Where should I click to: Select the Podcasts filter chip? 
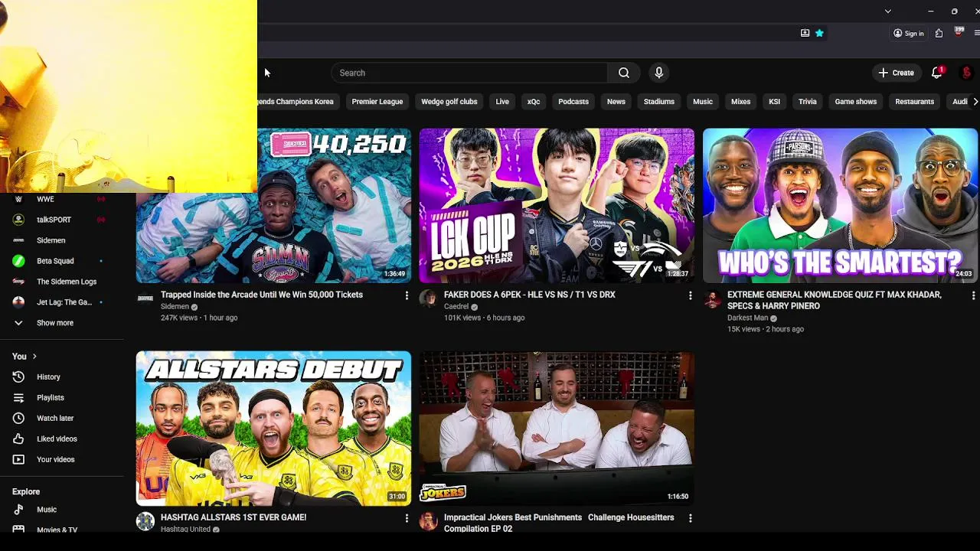(573, 102)
